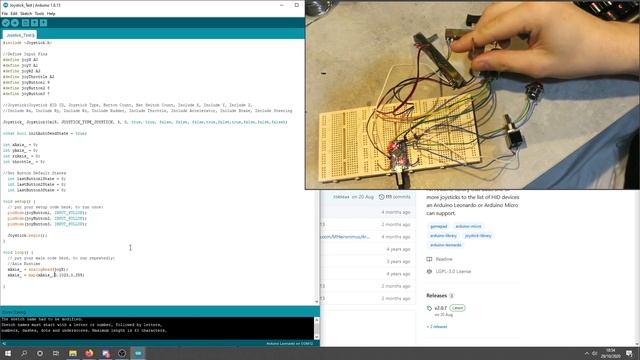
Task: Open the Help menu
Action: point(51,13)
